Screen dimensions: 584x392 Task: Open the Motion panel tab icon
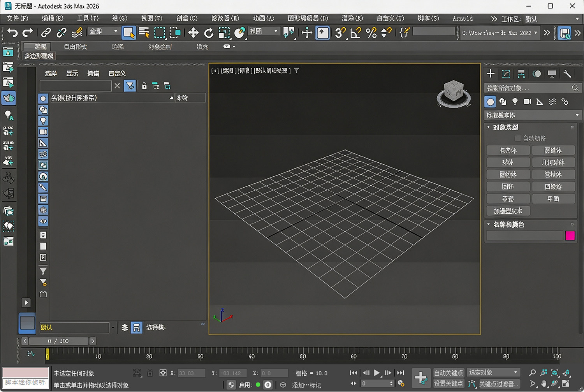(x=537, y=74)
